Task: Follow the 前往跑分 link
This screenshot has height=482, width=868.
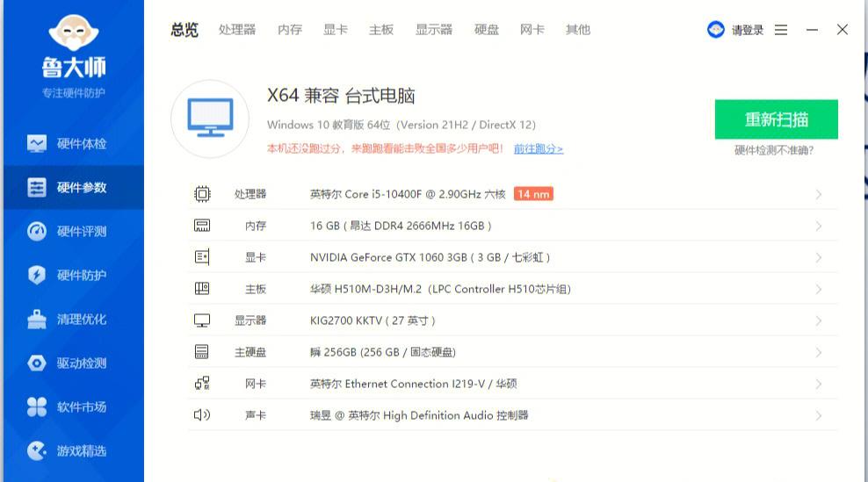Action: (538, 149)
